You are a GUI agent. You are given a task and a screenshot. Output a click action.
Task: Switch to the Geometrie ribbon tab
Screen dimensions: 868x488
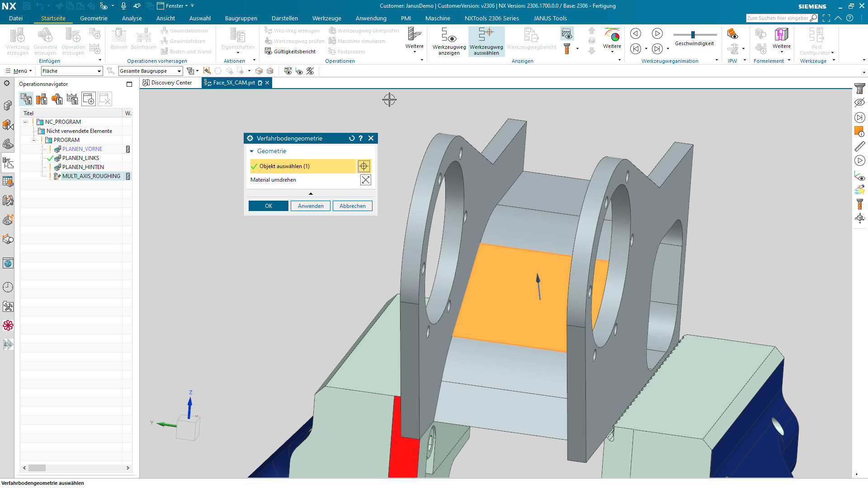click(94, 18)
